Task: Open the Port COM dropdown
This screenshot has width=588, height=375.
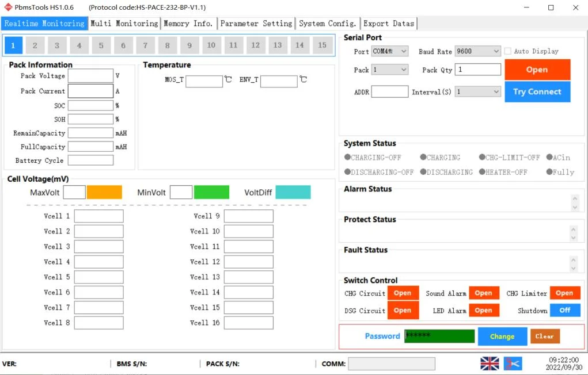Action: click(x=390, y=51)
